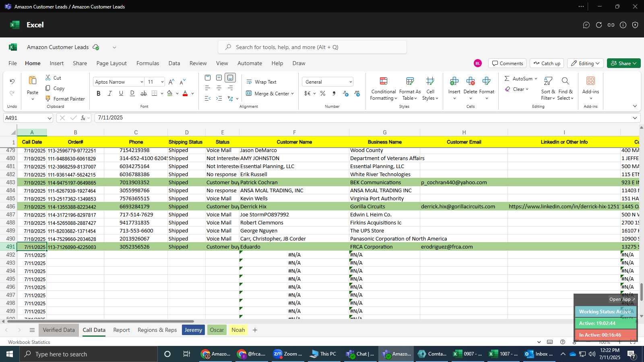Click the red font color swatch
The width and height of the screenshot is (644, 362).
click(x=185, y=93)
